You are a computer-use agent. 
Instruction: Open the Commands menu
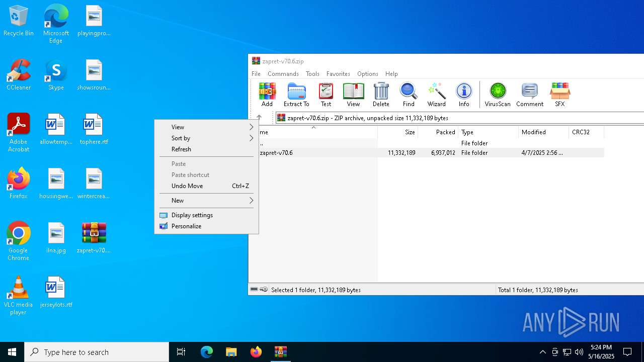(283, 73)
